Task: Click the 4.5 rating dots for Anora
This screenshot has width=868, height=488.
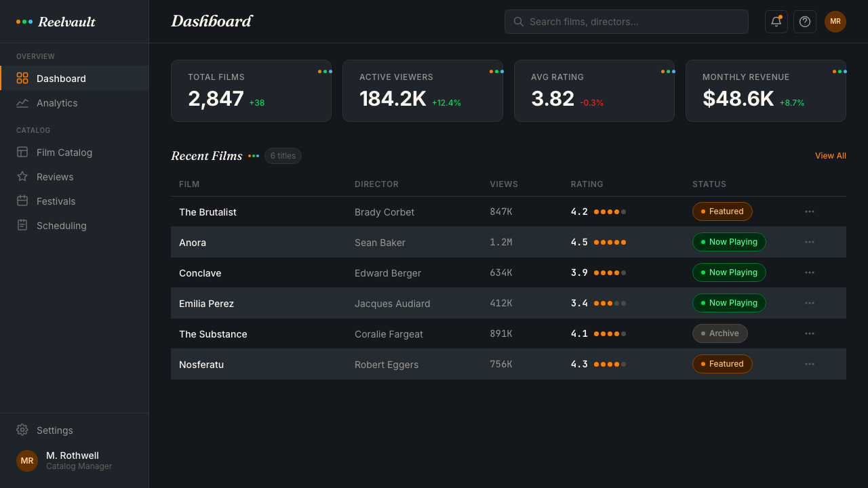Action: point(610,242)
